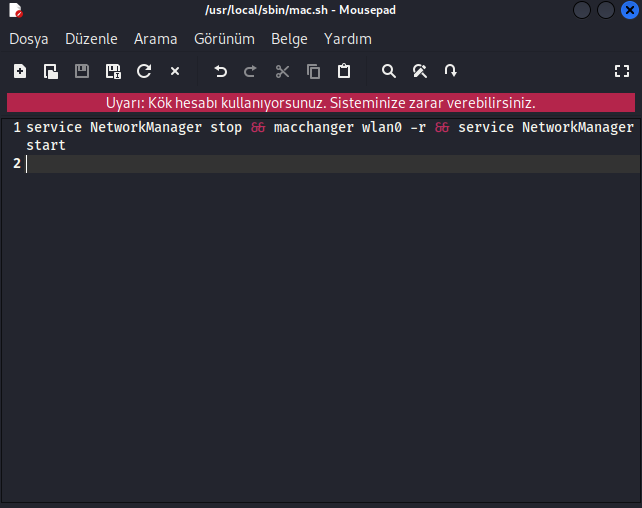
Task: Click line number 2 in the gutter
Action: 17,163
